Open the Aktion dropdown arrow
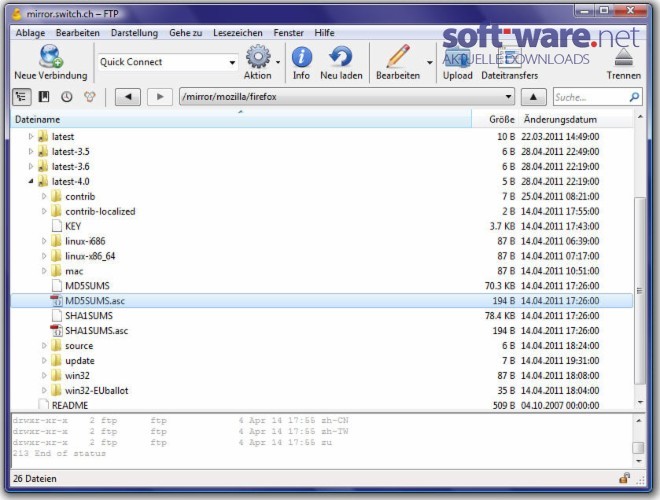Viewport: 660px width, 500px height. pos(278,63)
